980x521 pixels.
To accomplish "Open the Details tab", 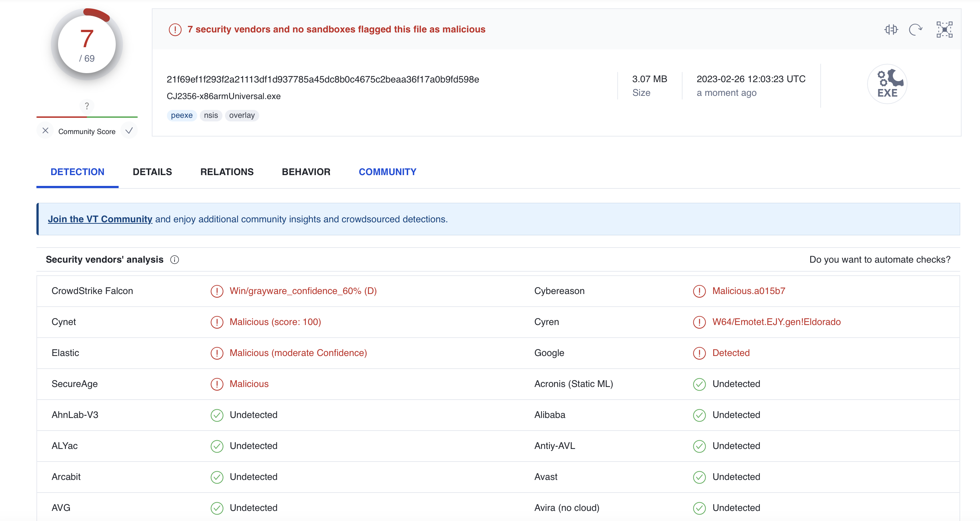I will tap(152, 172).
